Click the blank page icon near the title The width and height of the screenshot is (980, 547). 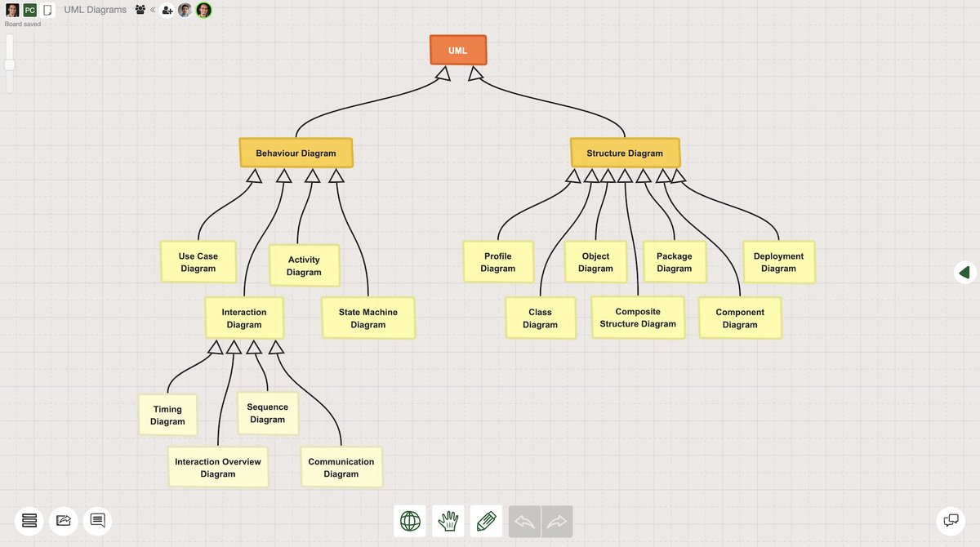pyautogui.click(x=47, y=10)
